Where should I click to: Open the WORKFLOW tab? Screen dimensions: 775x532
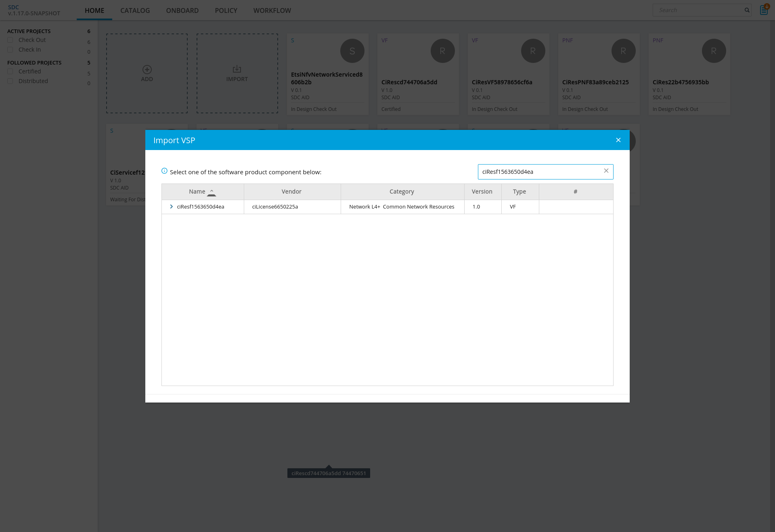[272, 10]
